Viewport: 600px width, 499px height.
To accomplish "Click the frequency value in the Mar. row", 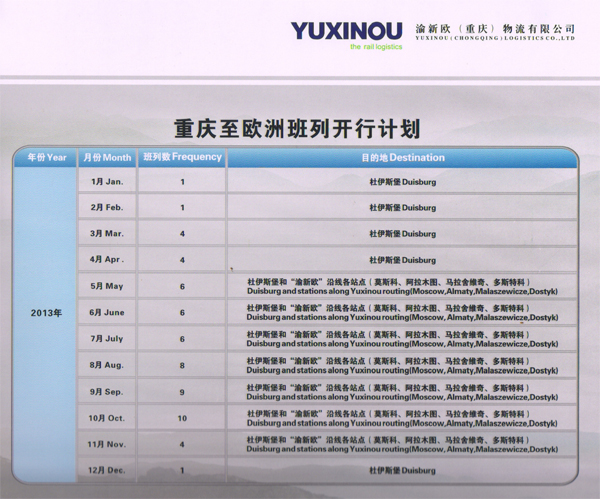I will 183,233.
